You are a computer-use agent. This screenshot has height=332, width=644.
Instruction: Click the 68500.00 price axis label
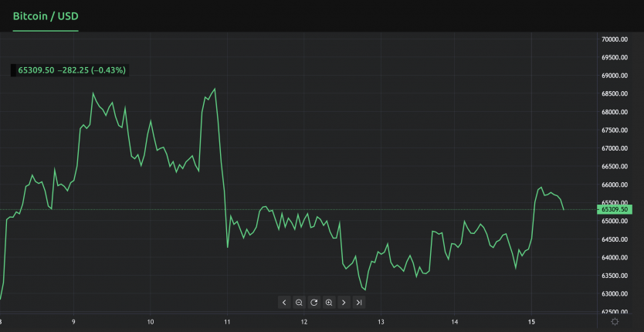(x=615, y=94)
